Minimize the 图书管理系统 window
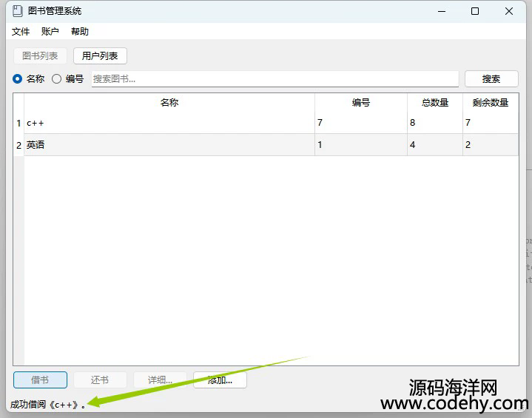532x418 pixels. (442, 11)
